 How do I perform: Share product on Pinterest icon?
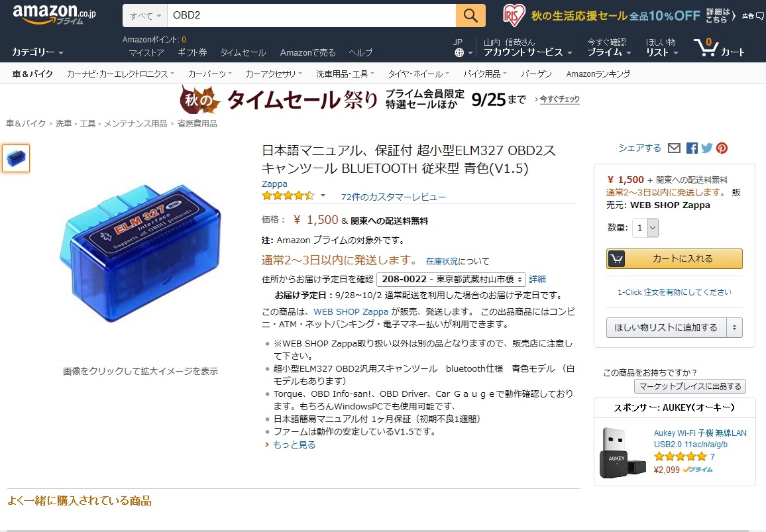tap(722, 148)
